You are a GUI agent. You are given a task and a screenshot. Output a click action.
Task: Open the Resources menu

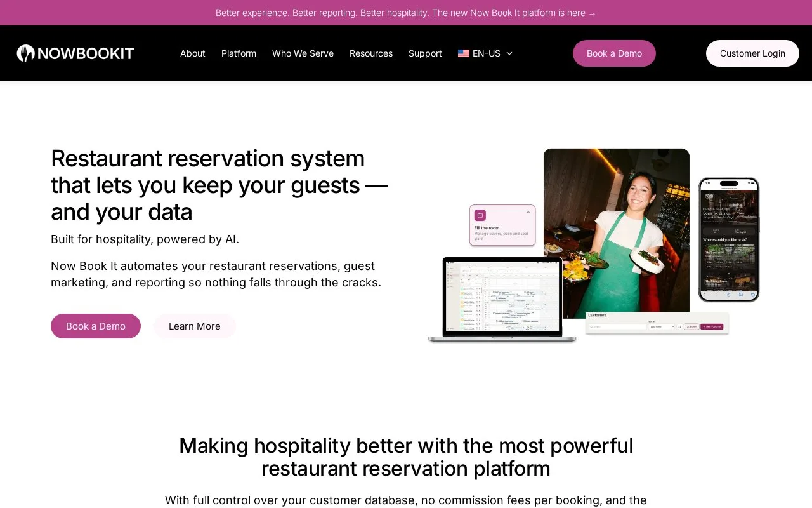tap(371, 53)
